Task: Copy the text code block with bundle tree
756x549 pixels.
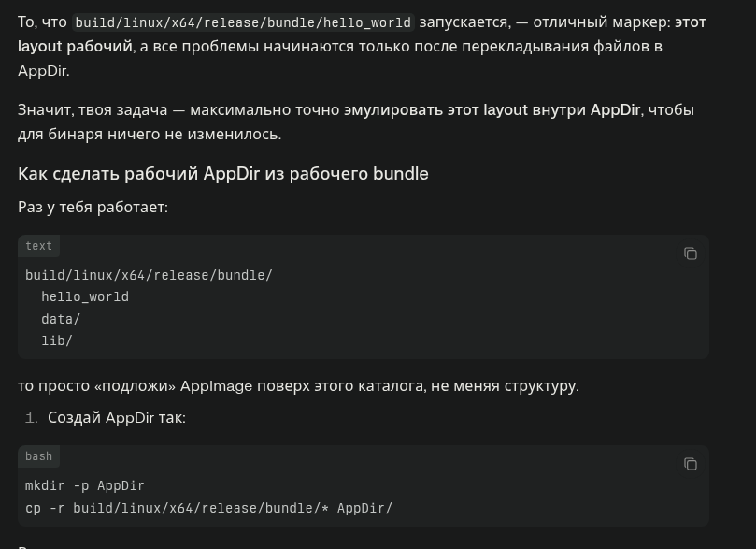Action: point(691,253)
